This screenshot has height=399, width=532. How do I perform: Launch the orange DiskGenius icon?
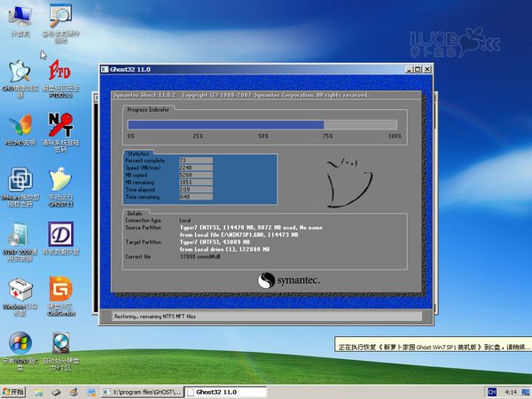(x=60, y=291)
